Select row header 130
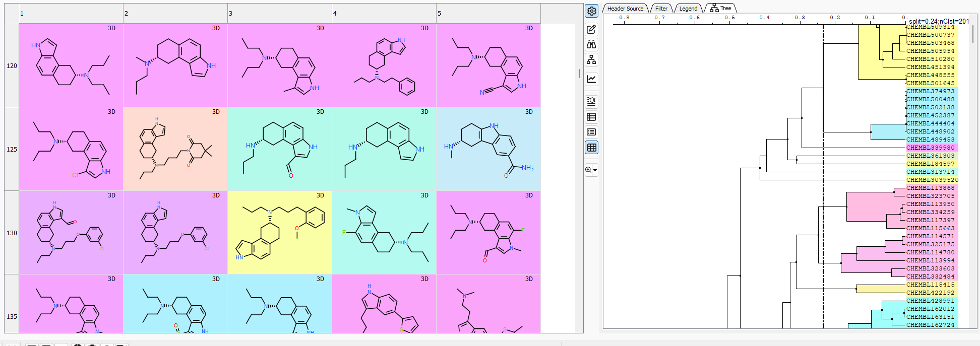This screenshot has height=346, width=980. (x=12, y=233)
